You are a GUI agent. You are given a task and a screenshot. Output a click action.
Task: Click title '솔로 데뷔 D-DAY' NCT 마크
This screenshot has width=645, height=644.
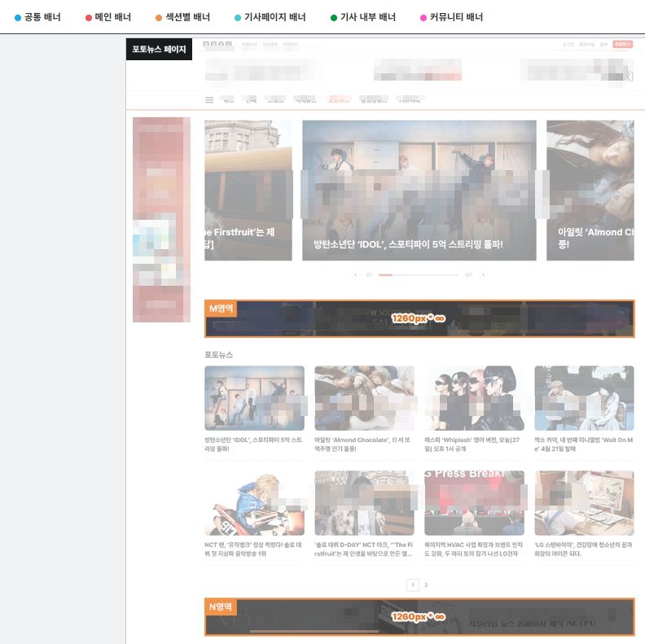pos(364,549)
